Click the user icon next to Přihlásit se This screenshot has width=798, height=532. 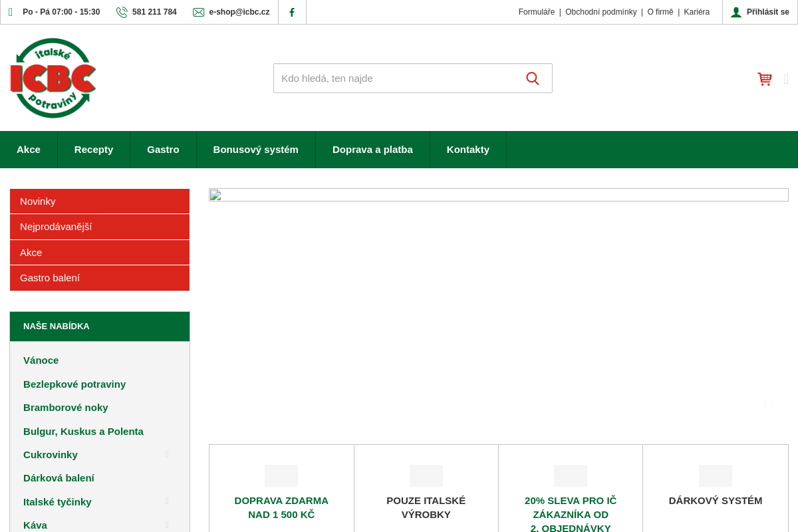pyautogui.click(x=736, y=12)
